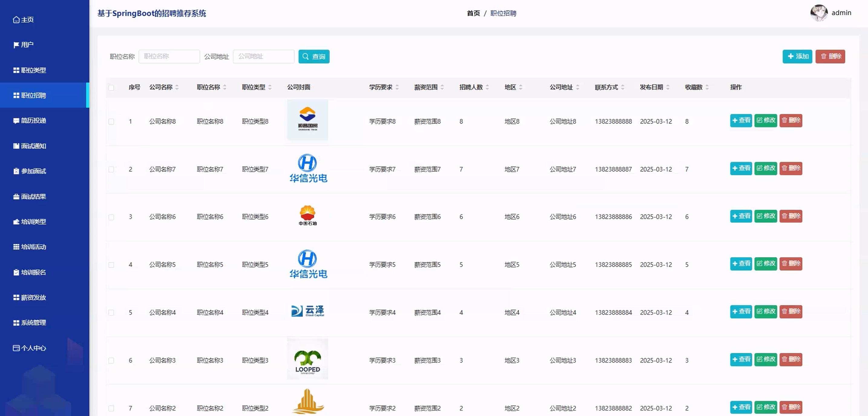Click the 职位名称 search input field

[x=169, y=56]
